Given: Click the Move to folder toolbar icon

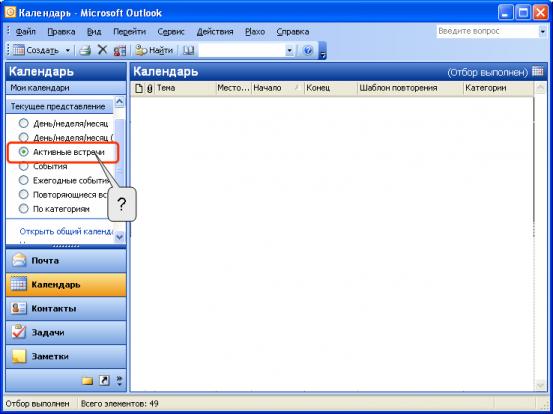Looking at the screenshot, I should (x=120, y=50).
